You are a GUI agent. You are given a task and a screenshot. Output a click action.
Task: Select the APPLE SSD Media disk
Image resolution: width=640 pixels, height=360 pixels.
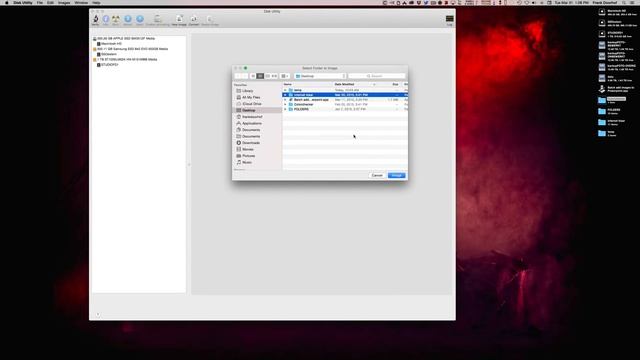(124, 38)
